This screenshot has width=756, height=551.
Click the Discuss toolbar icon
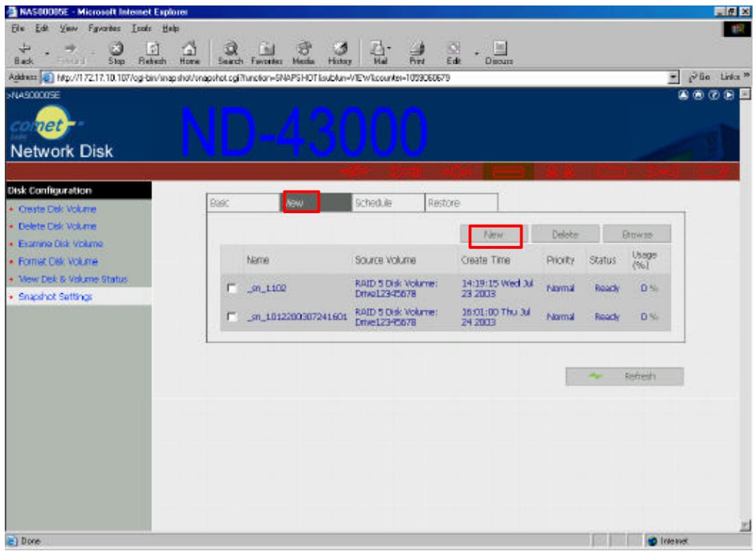tap(499, 53)
